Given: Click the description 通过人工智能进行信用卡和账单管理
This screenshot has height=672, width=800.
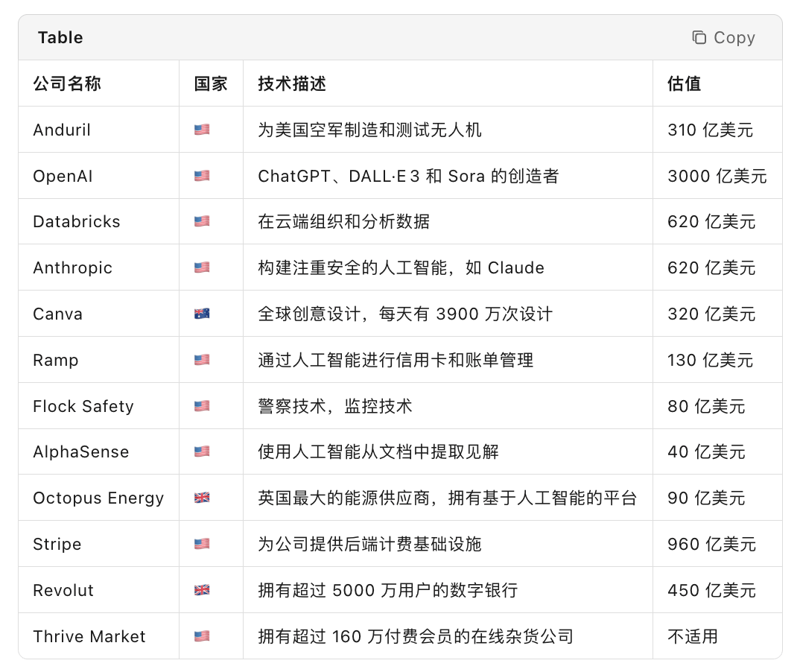Looking at the screenshot, I should pos(396,360).
